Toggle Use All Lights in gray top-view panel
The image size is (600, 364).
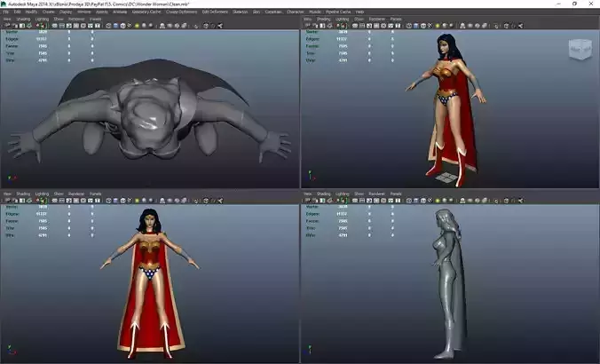coord(137,26)
